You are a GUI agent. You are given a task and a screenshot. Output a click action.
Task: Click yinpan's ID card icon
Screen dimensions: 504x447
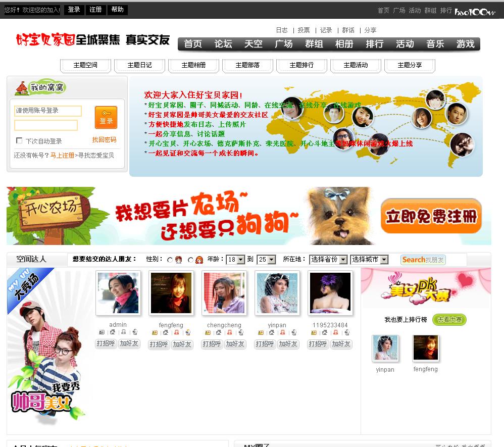pos(261,332)
